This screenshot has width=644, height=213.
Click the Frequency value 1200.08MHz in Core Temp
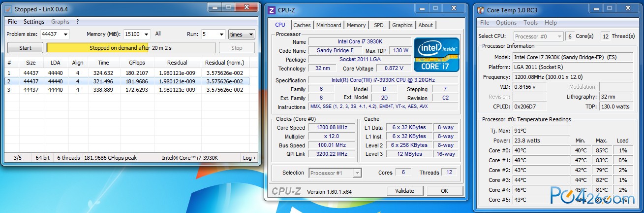pyautogui.click(x=573, y=77)
